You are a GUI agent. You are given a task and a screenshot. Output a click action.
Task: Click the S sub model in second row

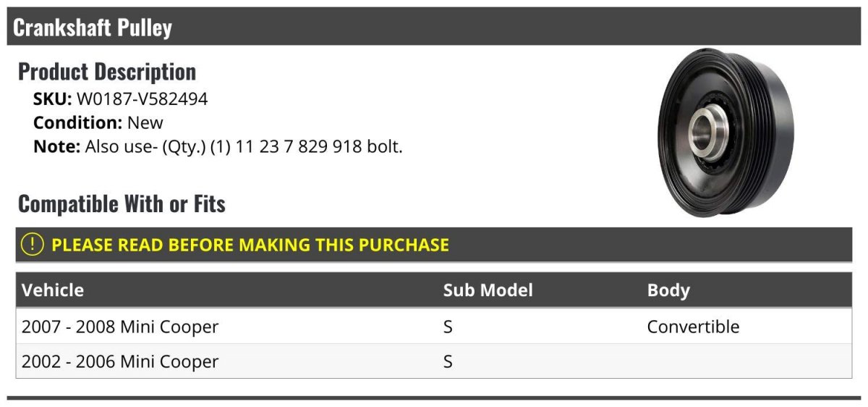[x=448, y=361]
